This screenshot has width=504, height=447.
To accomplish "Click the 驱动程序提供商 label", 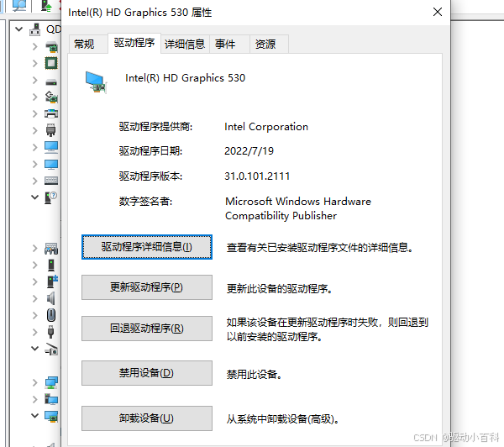I will click(x=155, y=127).
